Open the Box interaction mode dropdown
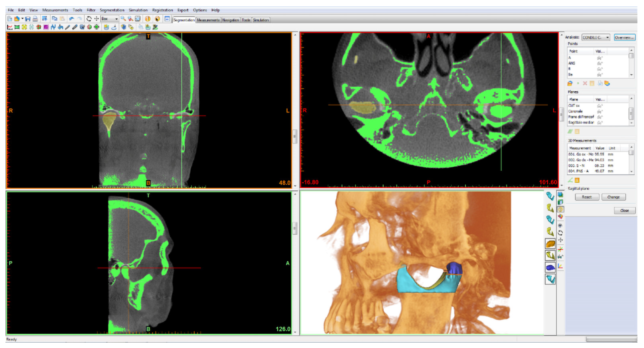Viewport: 644px width, 348px height. point(116,19)
